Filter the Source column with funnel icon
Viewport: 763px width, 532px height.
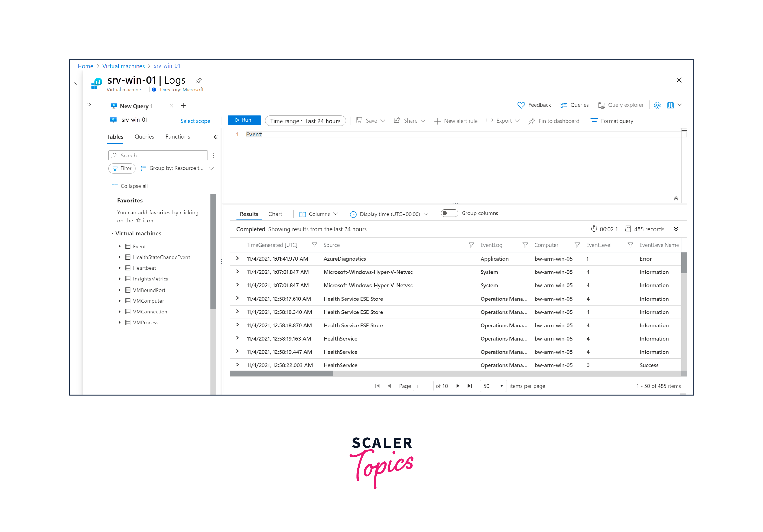click(x=471, y=245)
